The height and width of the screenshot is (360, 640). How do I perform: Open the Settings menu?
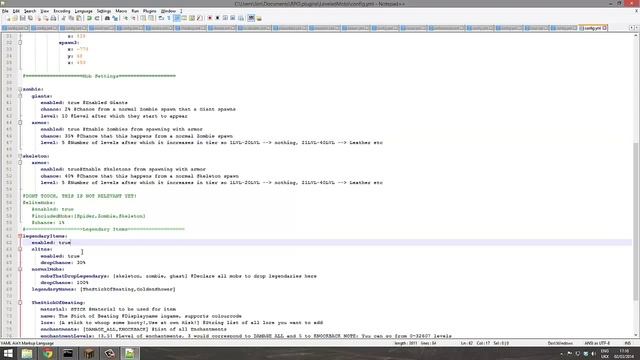[104, 11]
